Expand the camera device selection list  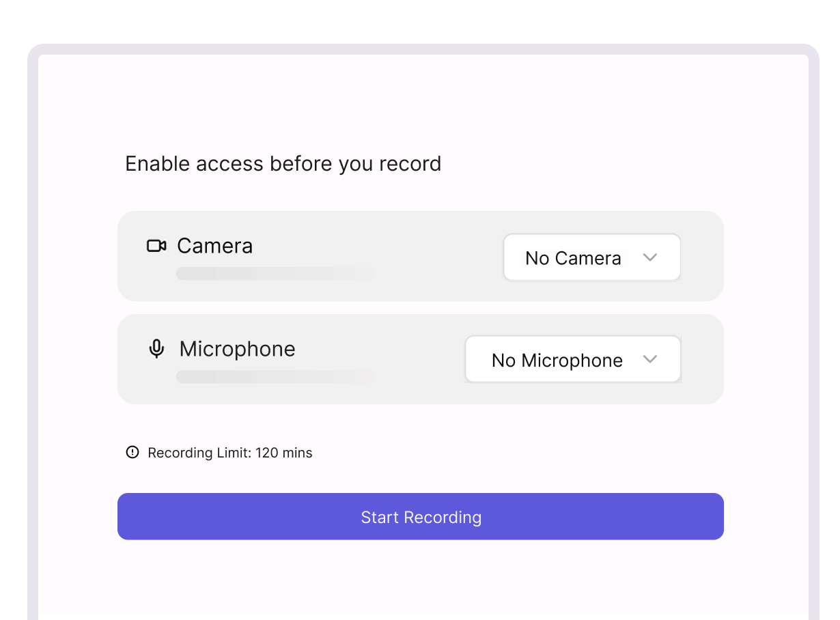point(591,257)
